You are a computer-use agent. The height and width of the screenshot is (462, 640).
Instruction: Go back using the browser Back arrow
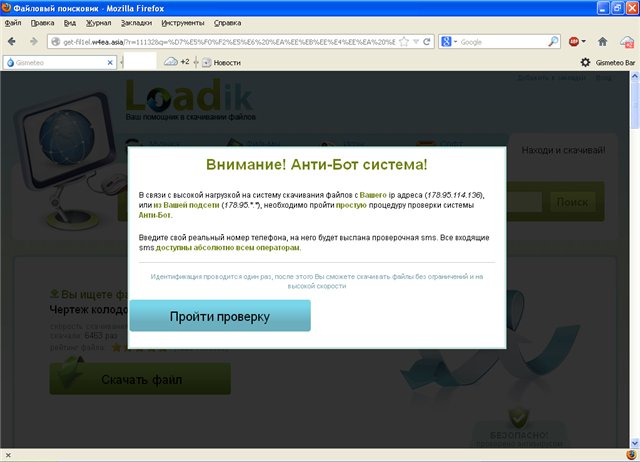[x=12, y=42]
